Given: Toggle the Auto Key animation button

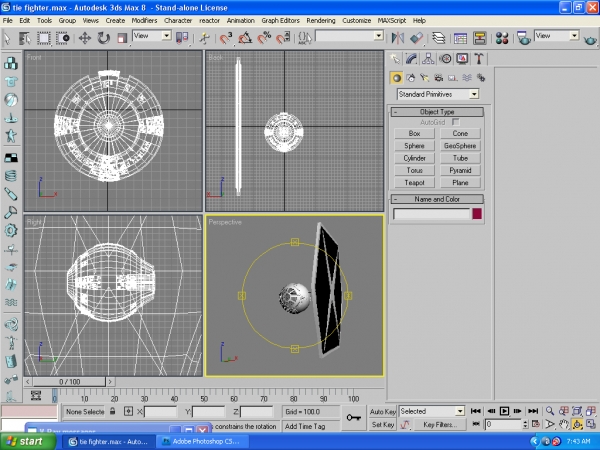Looking at the screenshot, I should pos(382,412).
